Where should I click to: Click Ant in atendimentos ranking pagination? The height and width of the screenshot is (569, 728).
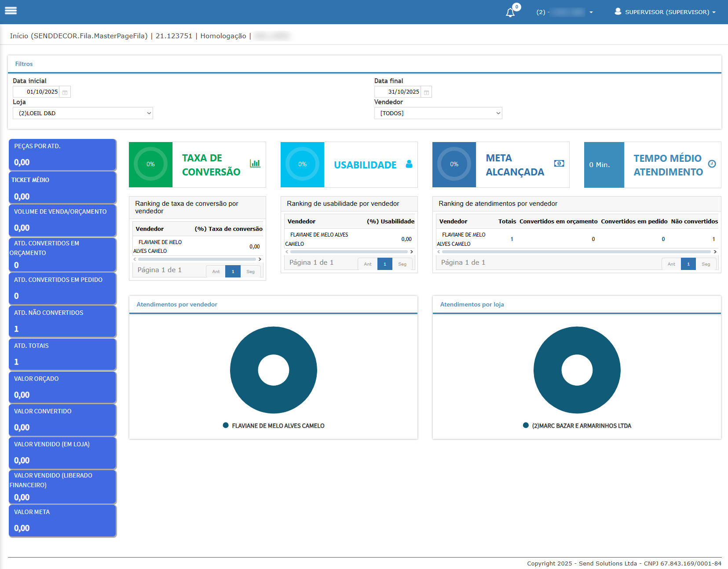[x=671, y=264]
